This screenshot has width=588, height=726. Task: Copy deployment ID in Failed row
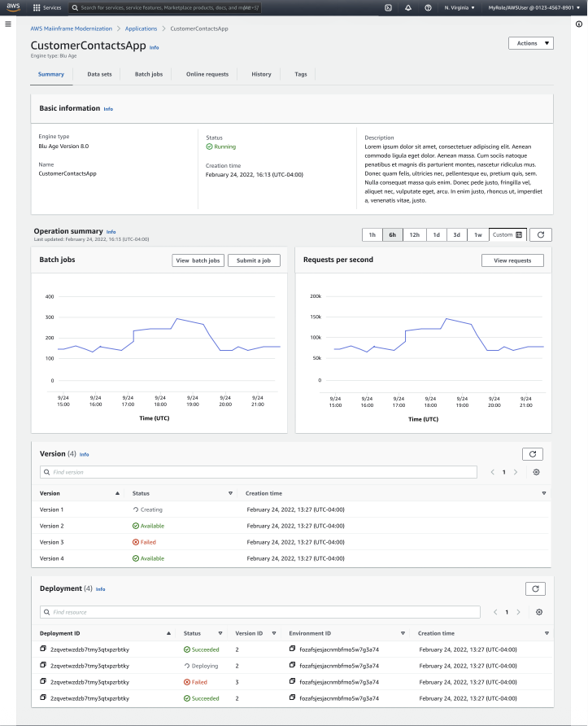(x=43, y=681)
